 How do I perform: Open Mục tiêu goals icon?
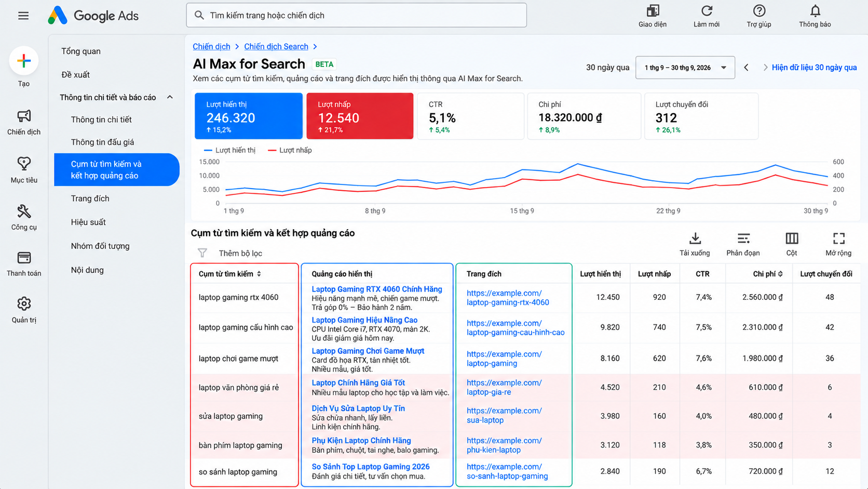(24, 164)
